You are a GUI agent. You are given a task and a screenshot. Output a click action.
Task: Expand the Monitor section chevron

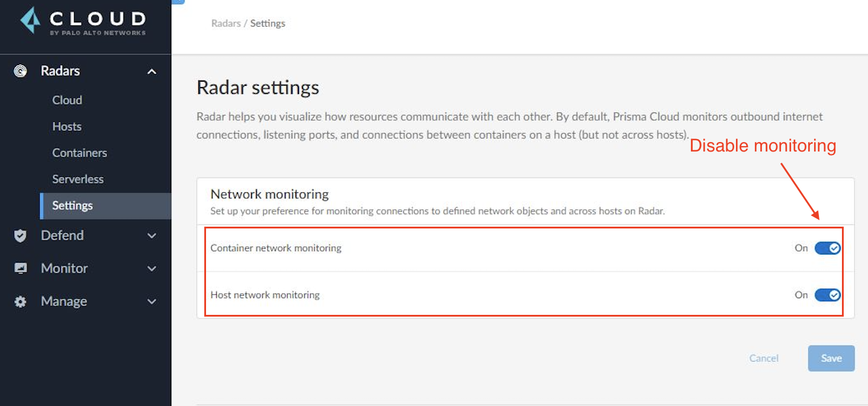point(152,269)
